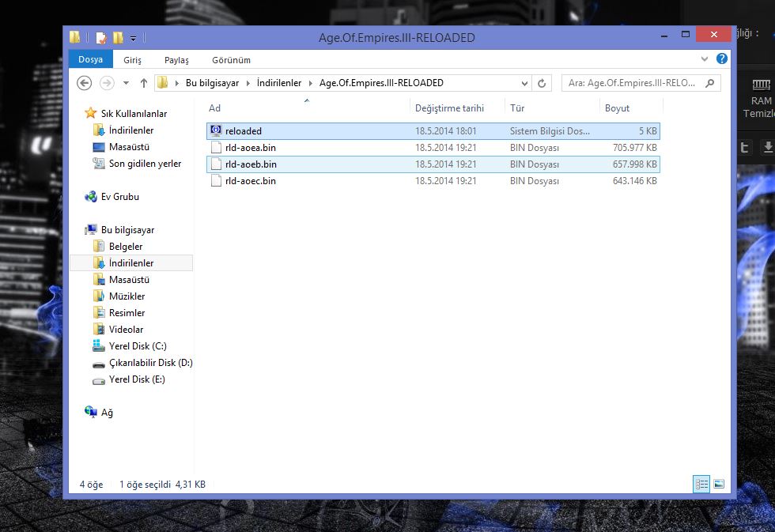
Task: Sort files by the Ad column
Action: coord(214,108)
